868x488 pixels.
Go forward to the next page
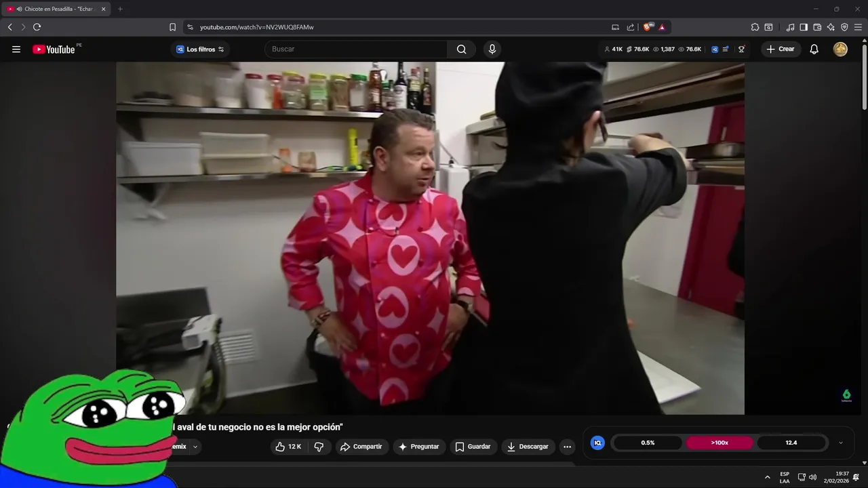[23, 27]
